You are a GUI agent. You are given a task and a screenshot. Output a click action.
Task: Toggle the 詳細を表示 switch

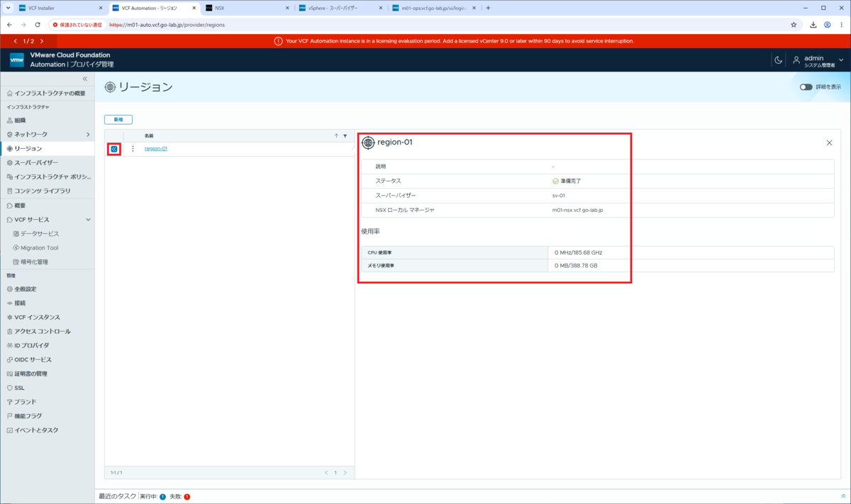click(806, 86)
